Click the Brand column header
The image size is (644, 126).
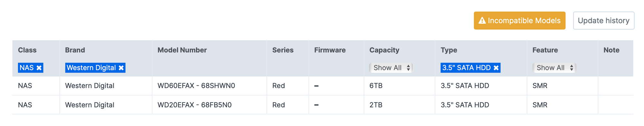point(75,50)
